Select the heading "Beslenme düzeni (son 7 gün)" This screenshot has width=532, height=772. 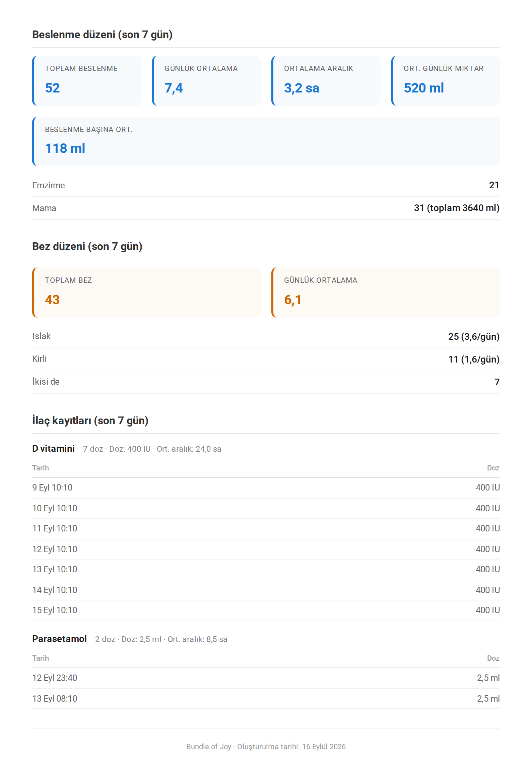[102, 35]
